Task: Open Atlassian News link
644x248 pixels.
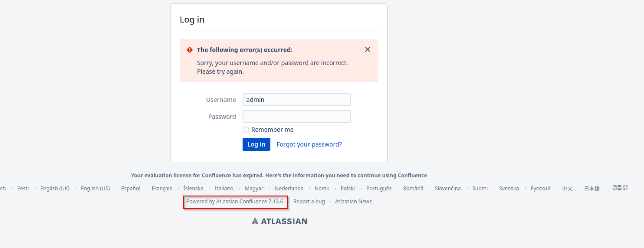Action: [x=353, y=202]
